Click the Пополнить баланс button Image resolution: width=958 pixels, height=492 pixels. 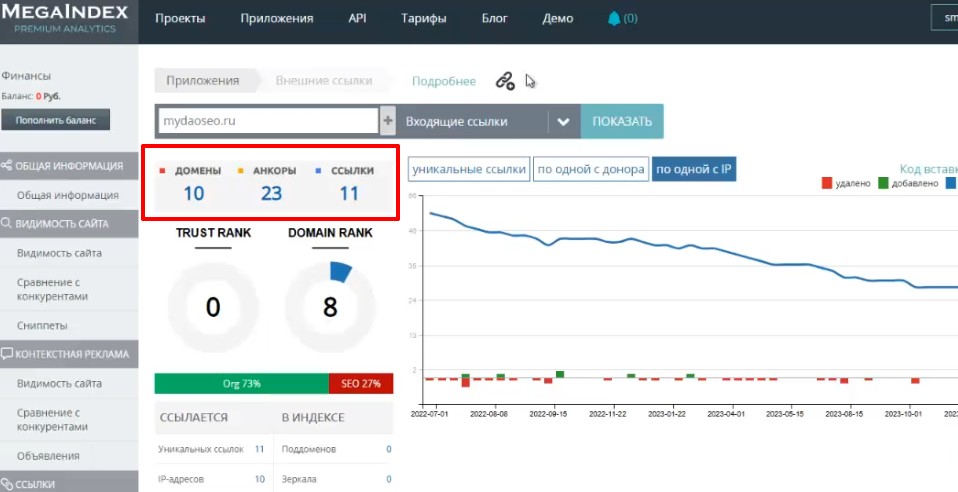56,120
